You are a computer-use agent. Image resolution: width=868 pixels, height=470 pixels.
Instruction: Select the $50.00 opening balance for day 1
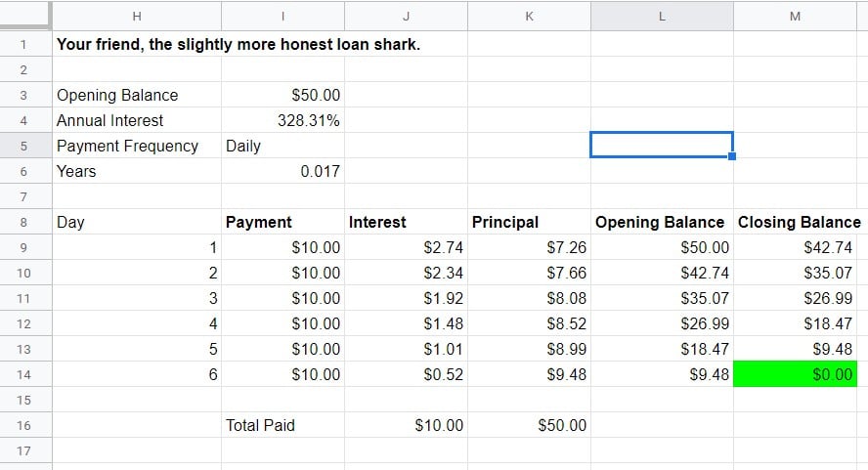tap(662, 248)
